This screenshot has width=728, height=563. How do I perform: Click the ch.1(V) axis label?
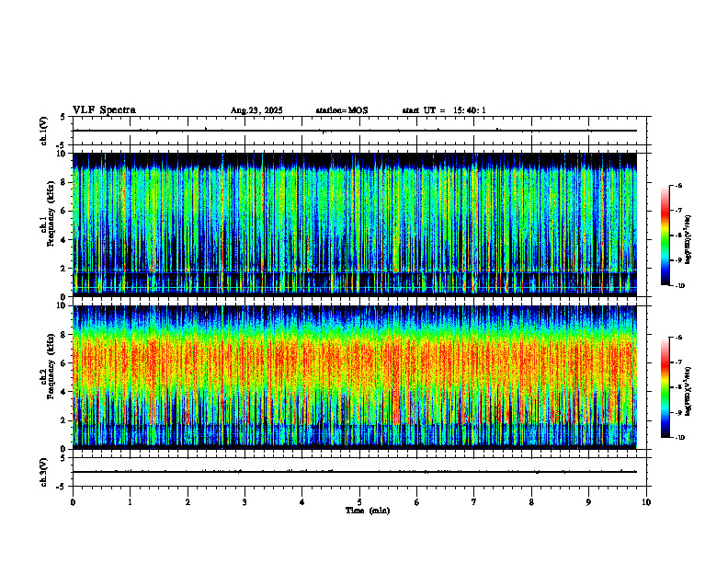(x=44, y=131)
